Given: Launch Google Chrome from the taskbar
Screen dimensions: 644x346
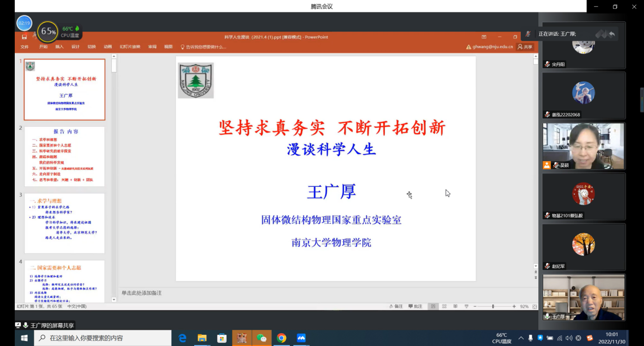Looking at the screenshot, I should (x=282, y=338).
